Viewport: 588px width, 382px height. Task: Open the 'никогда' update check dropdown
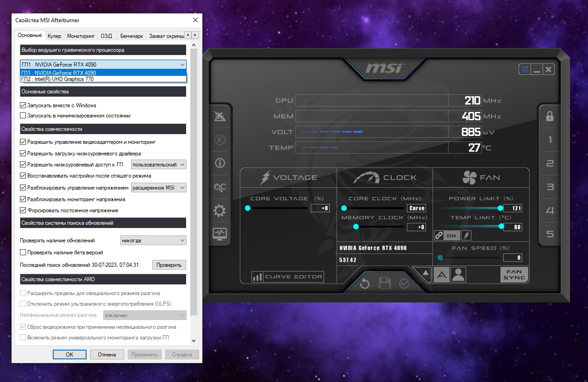coord(153,240)
